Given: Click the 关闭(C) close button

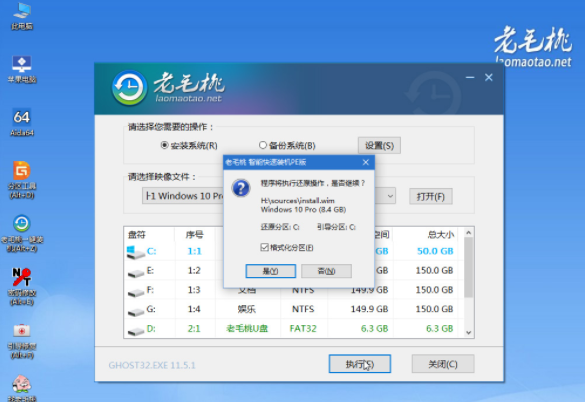Looking at the screenshot, I should click(443, 364).
